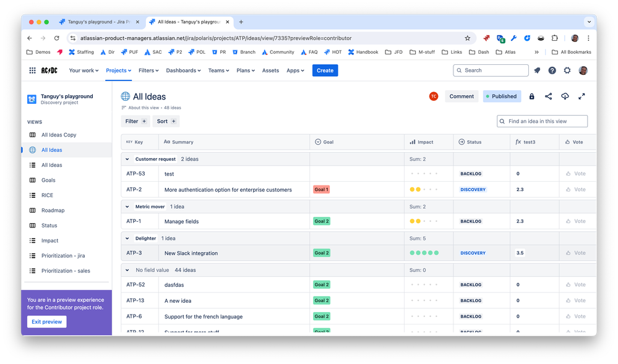The image size is (618, 364).
Task: Open the Dashboards dropdown
Action: pos(183,70)
